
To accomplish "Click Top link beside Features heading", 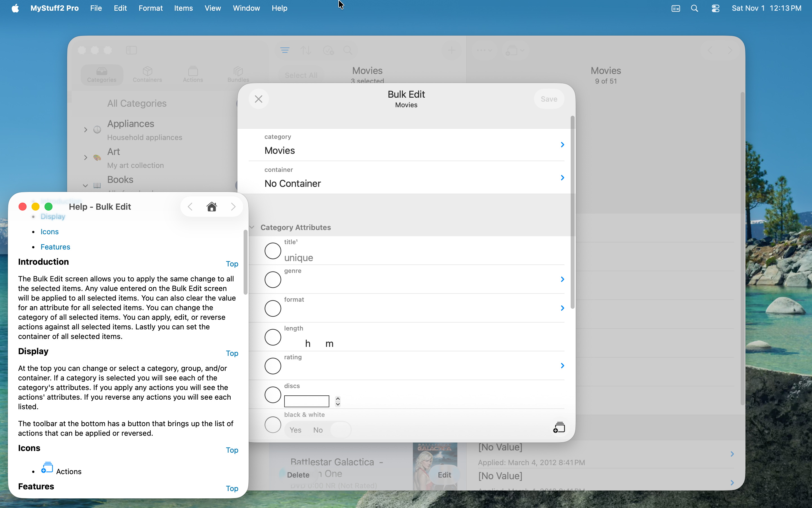I will point(232,488).
